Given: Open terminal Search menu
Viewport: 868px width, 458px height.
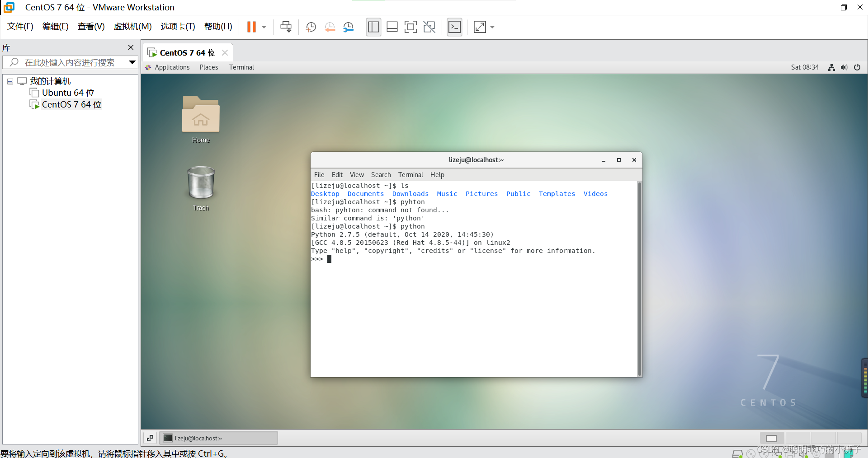Looking at the screenshot, I should pos(381,175).
